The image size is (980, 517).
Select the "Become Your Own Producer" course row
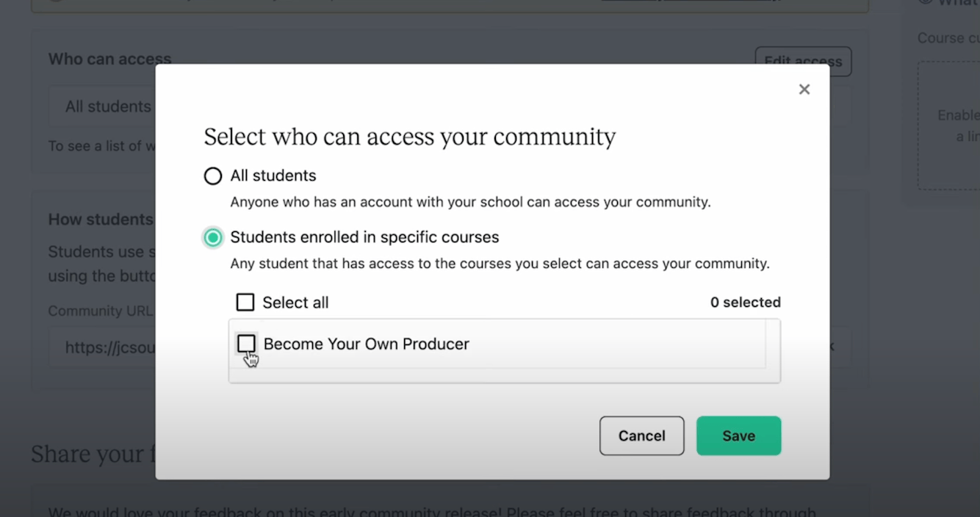coord(366,344)
